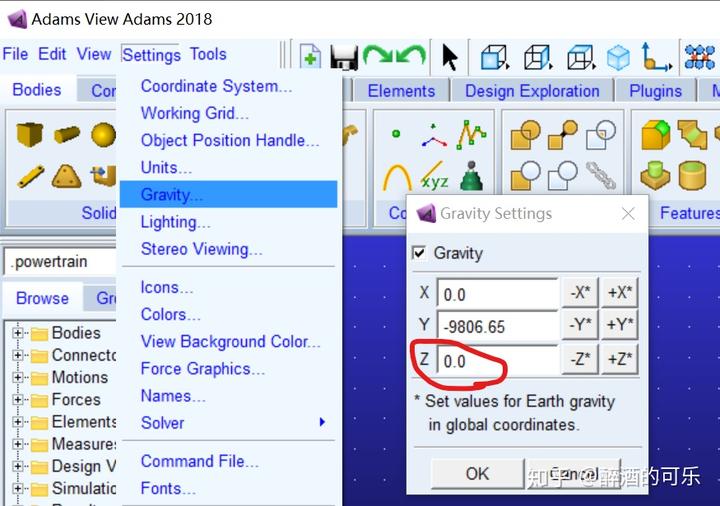Viewport: 720px width, 506px height.
Task: Expand the Design Variables tree folder
Action: 17,466
